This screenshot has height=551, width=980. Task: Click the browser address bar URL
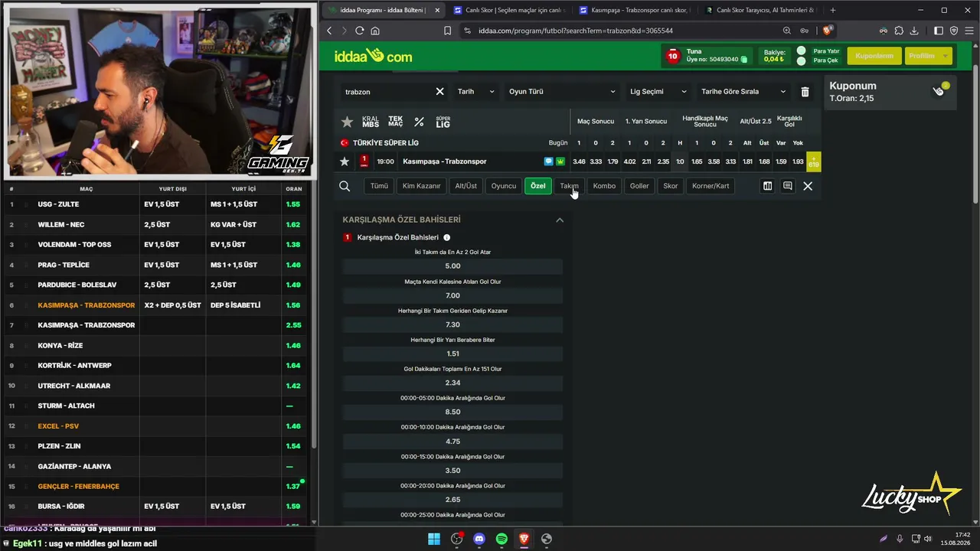pos(576,31)
